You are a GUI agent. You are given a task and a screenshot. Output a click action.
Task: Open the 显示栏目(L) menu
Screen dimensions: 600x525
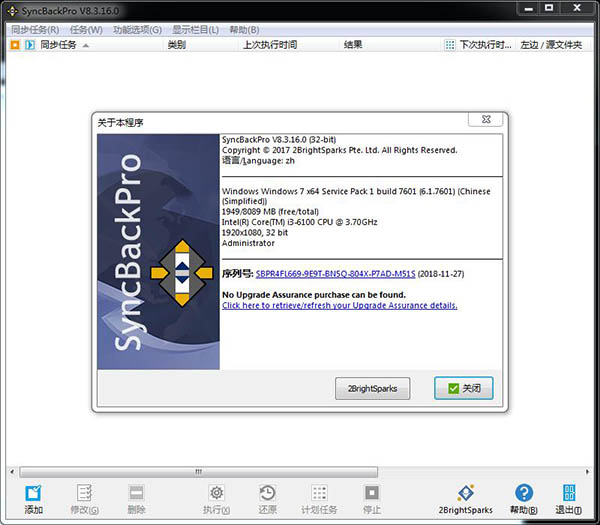[x=195, y=30]
